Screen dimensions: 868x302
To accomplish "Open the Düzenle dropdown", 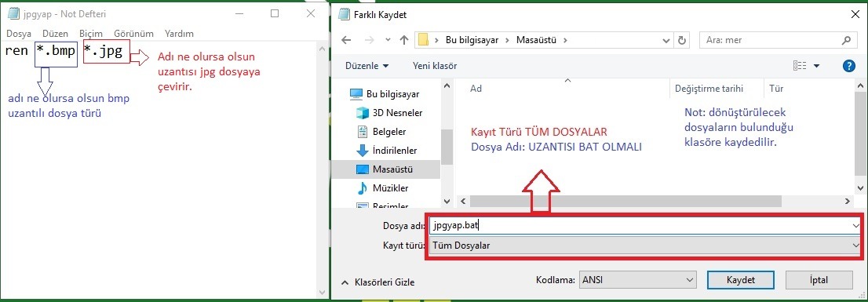I will (367, 66).
